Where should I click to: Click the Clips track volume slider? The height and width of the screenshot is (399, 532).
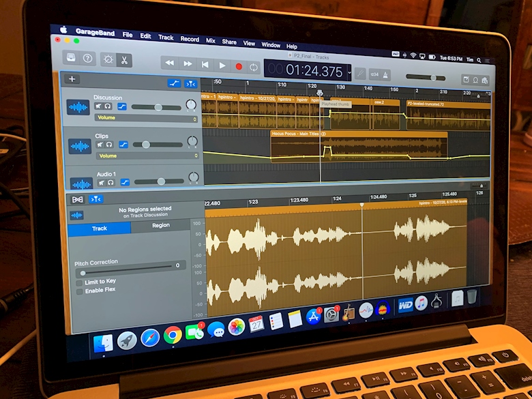click(158, 145)
